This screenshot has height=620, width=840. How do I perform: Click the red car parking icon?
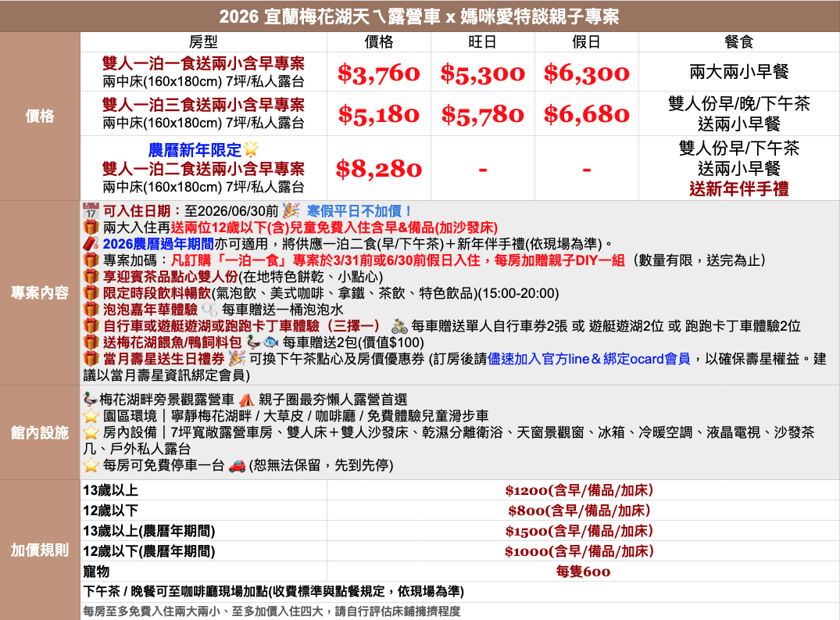[238, 465]
